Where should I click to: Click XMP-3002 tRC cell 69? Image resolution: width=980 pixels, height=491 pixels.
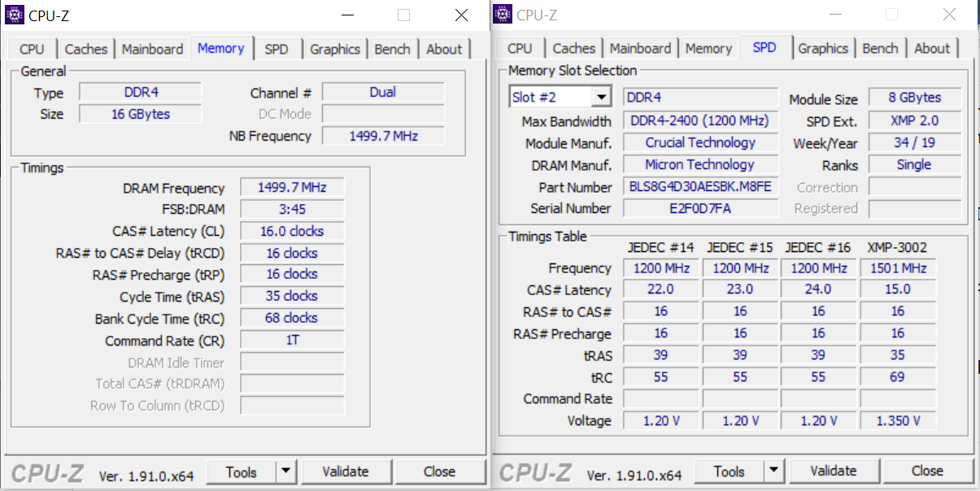tap(898, 377)
